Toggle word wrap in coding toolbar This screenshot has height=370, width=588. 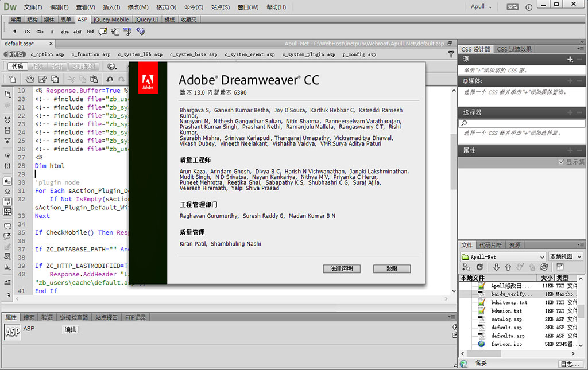[x=7, y=201]
